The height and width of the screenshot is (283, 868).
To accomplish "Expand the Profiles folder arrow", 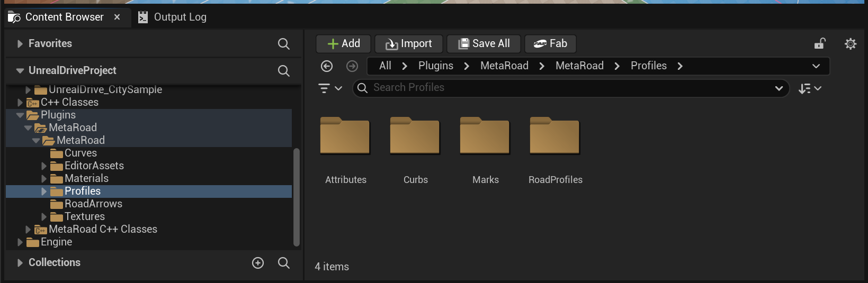I will [44, 191].
